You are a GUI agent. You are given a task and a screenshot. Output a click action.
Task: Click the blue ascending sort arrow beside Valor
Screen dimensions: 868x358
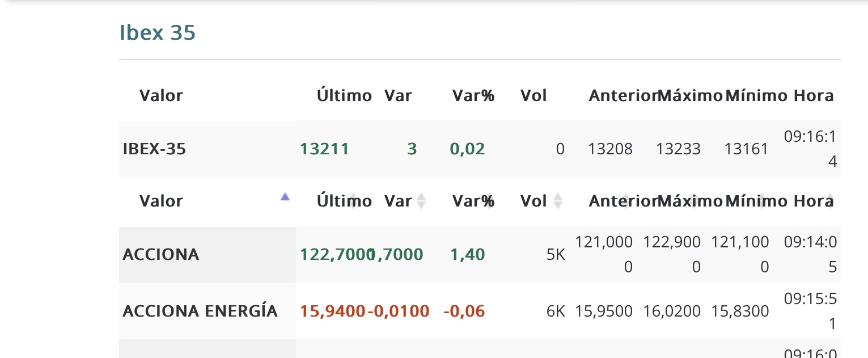point(285,197)
